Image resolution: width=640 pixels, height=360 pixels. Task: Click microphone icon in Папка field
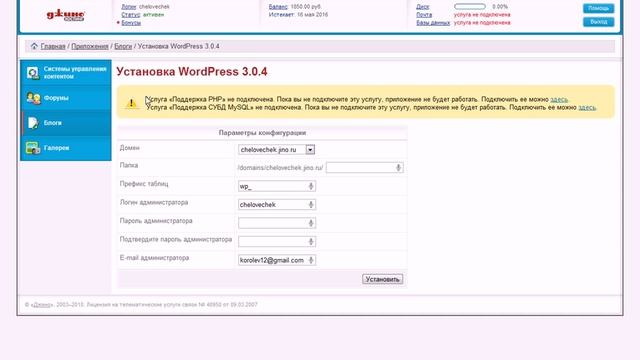pos(398,167)
